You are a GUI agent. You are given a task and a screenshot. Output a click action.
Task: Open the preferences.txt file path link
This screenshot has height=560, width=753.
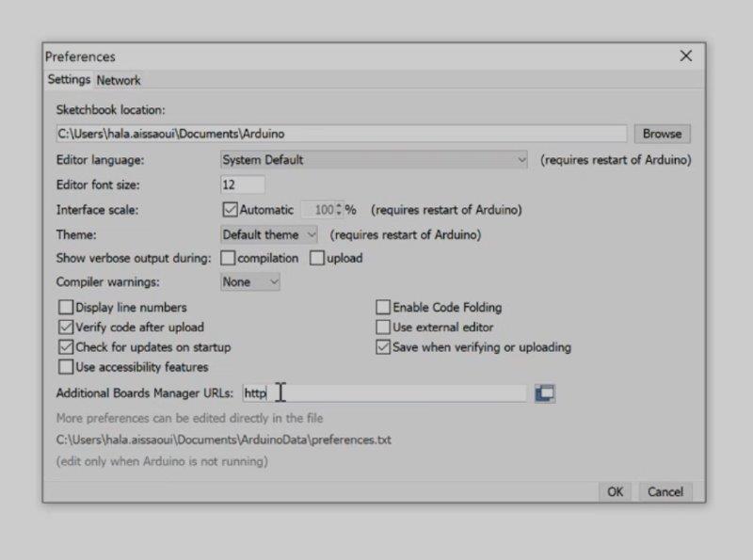(x=224, y=440)
